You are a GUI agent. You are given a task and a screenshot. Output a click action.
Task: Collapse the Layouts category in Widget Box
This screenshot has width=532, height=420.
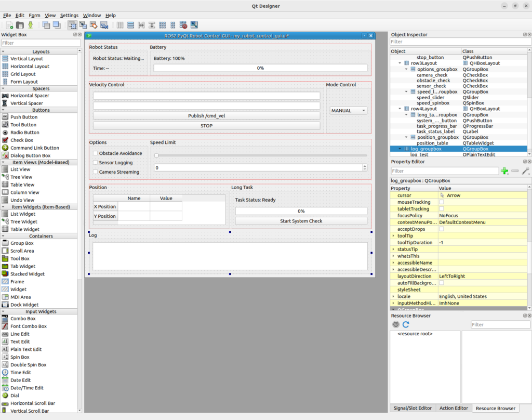tap(3, 51)
